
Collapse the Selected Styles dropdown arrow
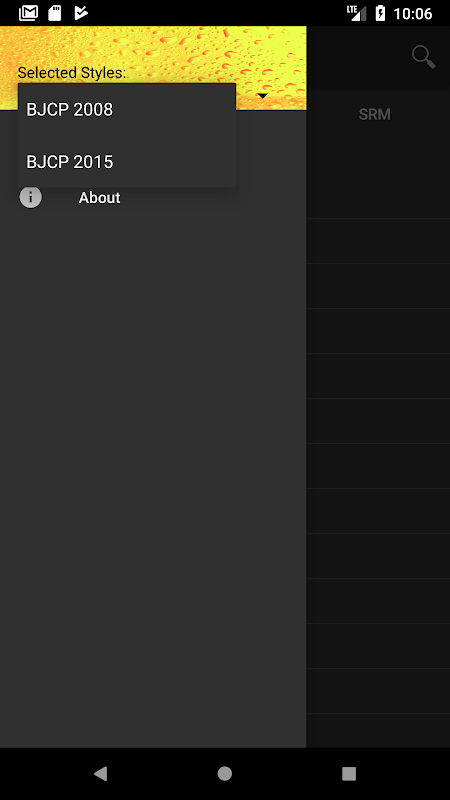tap(262, 96)
